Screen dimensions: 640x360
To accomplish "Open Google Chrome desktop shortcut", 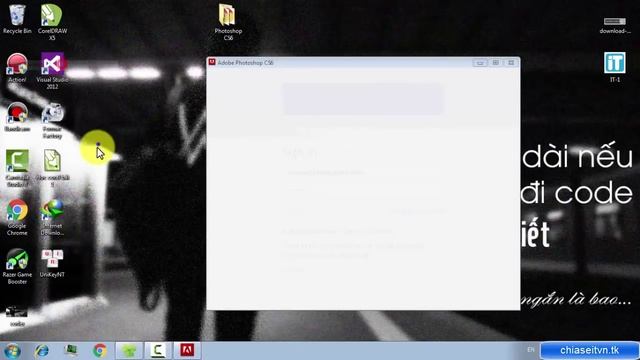I will (x=17, y=217).
